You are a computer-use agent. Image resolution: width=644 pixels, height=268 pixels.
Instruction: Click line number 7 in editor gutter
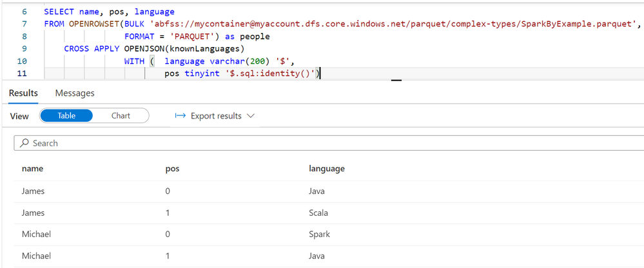24,24
